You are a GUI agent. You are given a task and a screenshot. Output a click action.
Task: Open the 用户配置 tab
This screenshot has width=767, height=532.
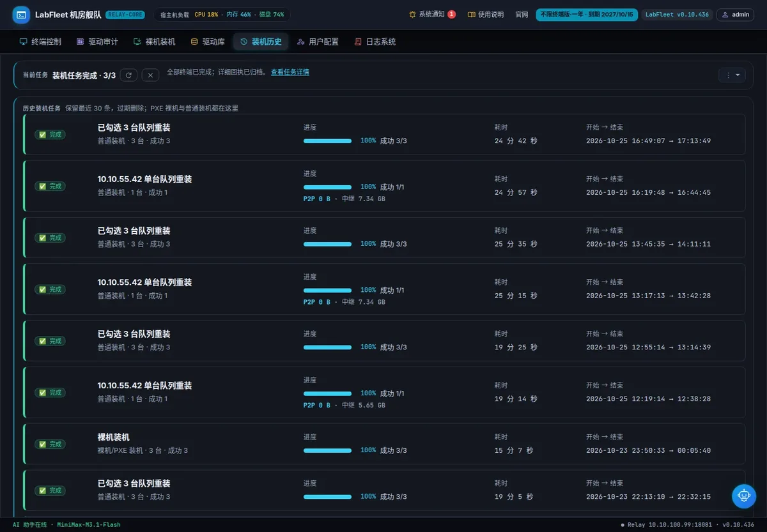coord(318,42)
